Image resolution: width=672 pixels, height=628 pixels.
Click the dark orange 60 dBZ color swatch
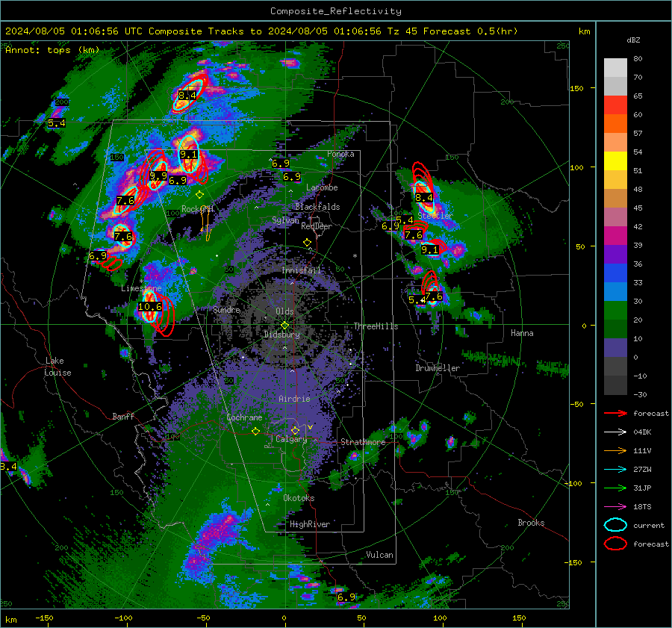[615, 124]
